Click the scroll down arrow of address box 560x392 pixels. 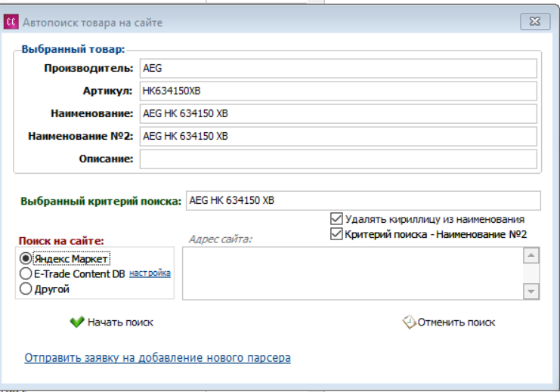point(531,292)
